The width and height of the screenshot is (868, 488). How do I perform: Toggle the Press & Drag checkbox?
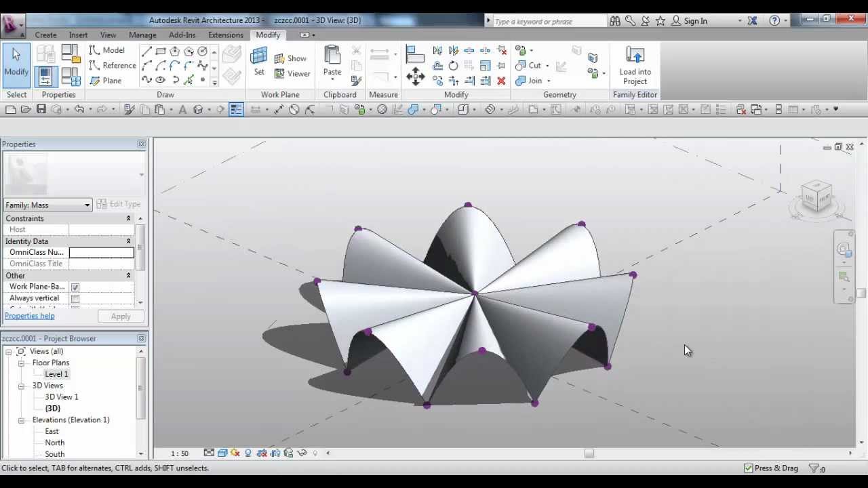tap(749, 468)
